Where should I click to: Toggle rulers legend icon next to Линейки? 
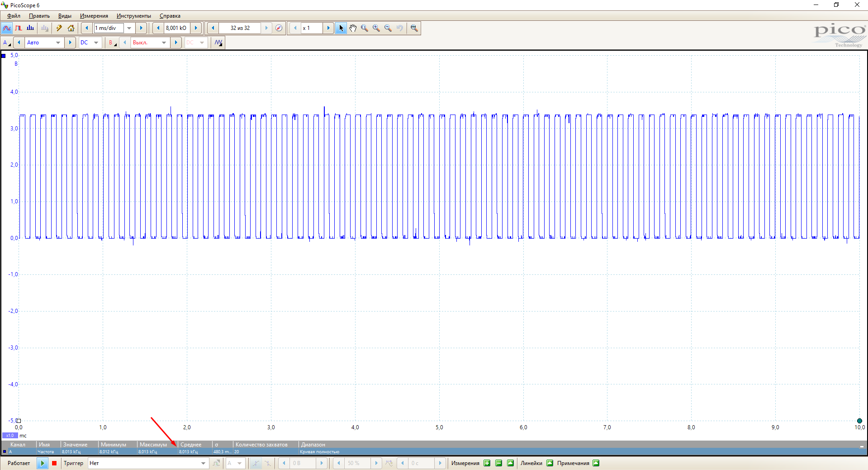pyautogui.click(x=550, y=463)
